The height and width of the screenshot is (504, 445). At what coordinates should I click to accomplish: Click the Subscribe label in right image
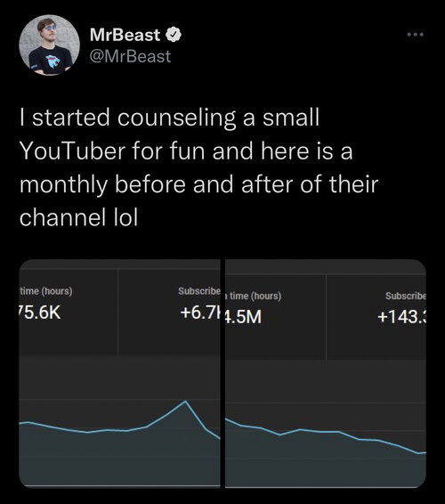(x=406, y=296)
